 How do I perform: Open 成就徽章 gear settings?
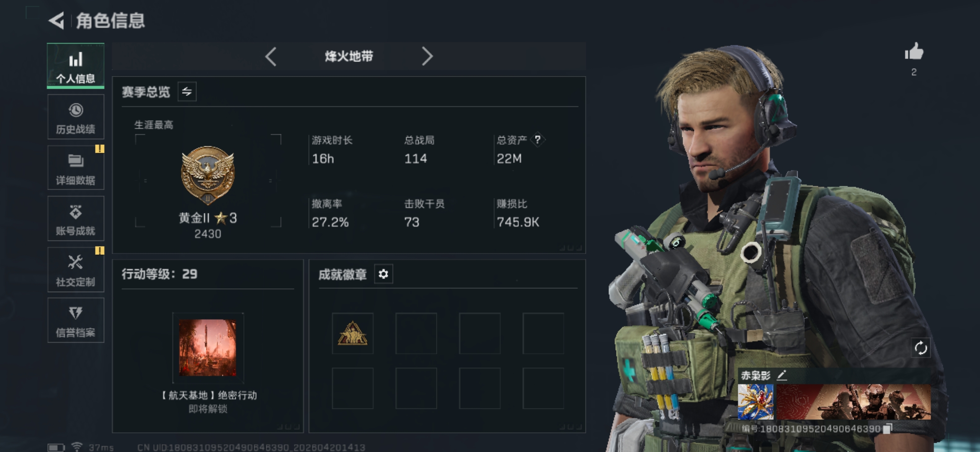[383, 274]
